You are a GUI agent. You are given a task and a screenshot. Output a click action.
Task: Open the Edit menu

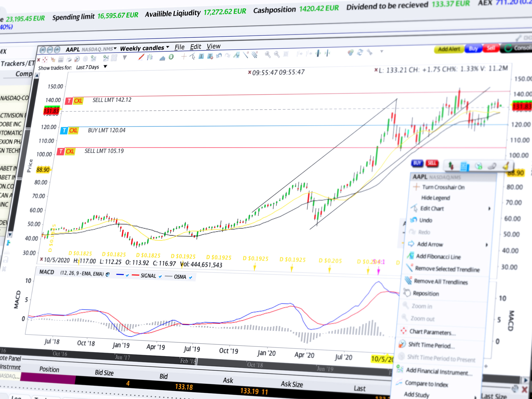pyautogui.click(x=196, y=47)
